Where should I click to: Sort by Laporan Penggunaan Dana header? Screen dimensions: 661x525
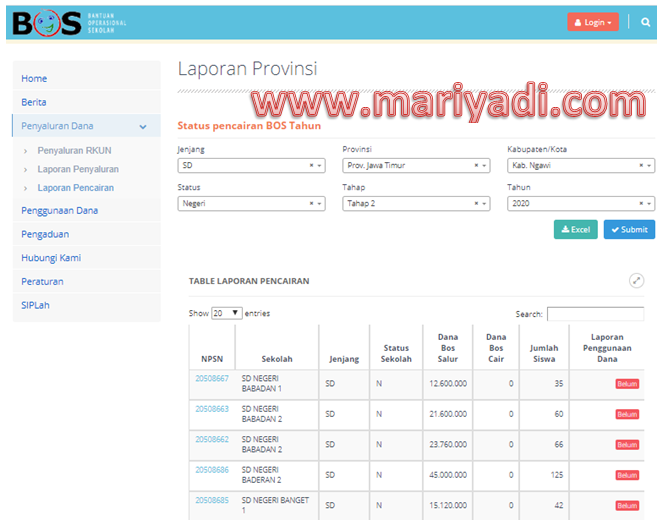pyautogui.click(x=607, y=348)
